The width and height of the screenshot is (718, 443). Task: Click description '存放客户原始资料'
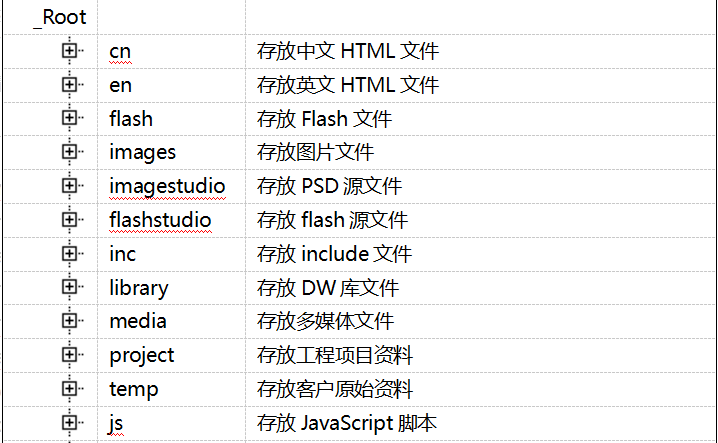(x=335, y=389)
